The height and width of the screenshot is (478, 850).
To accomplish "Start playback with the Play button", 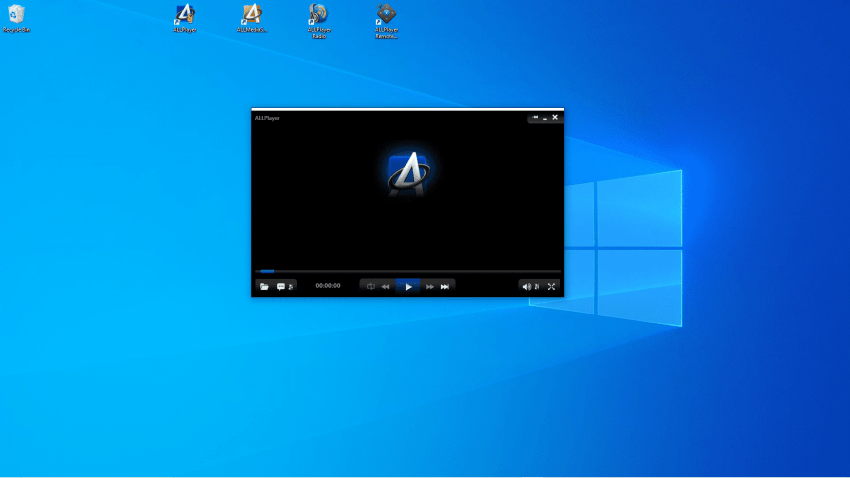I will click(408, 287).
